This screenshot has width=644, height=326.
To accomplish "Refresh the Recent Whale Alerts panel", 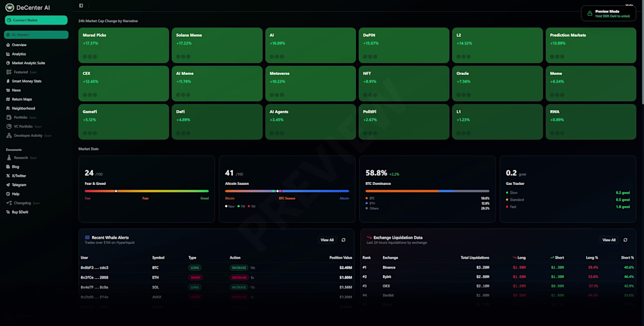I will (343, 240).
